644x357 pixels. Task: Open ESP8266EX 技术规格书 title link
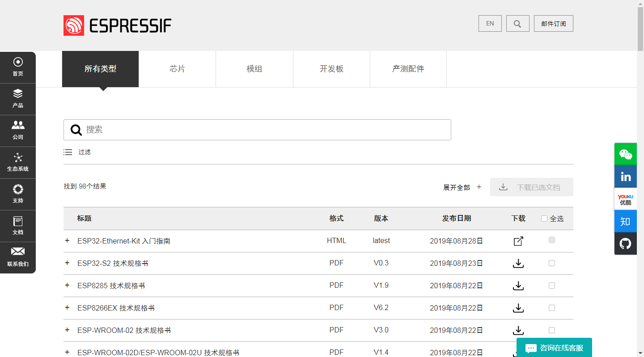pos(116,308)
